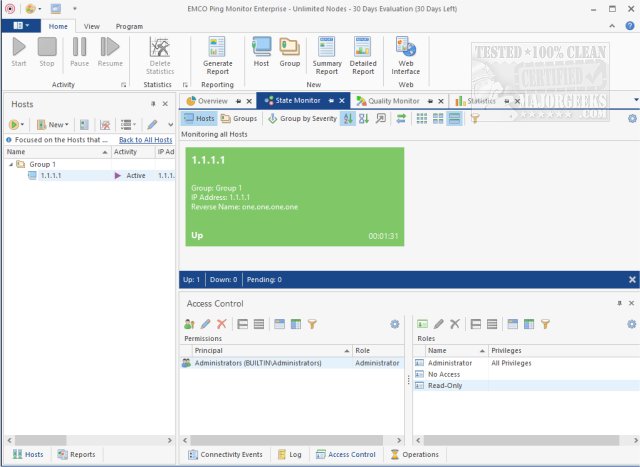Open the Operations bottom tab
The width and height of the screenshot is (640, 467).
coord(415,454)
